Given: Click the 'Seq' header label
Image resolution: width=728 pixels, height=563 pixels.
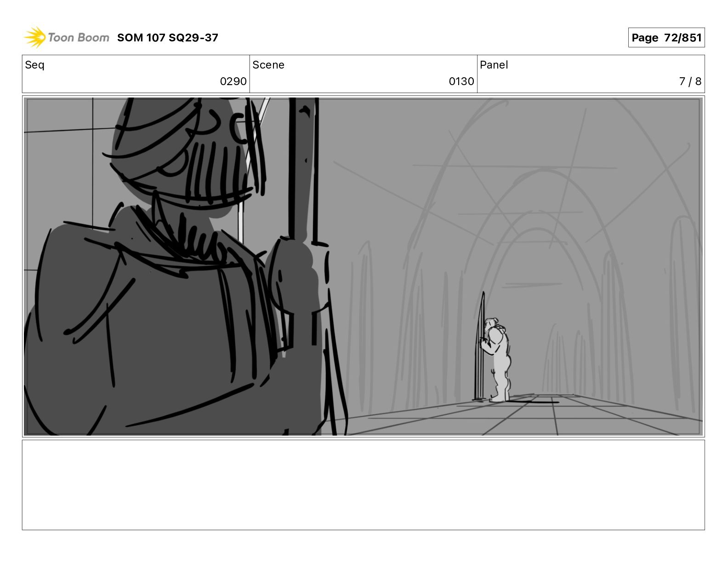Looking at the screenshot, I should tap(35, 65).
